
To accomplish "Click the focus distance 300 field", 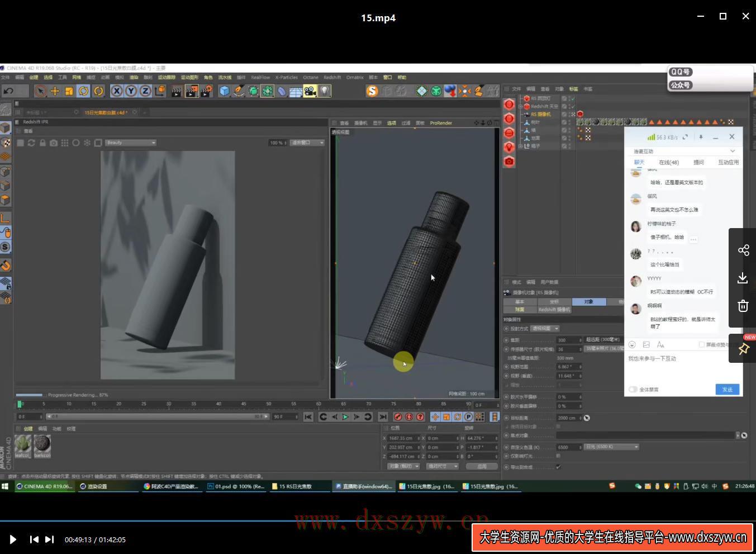I will coord(569,340).
